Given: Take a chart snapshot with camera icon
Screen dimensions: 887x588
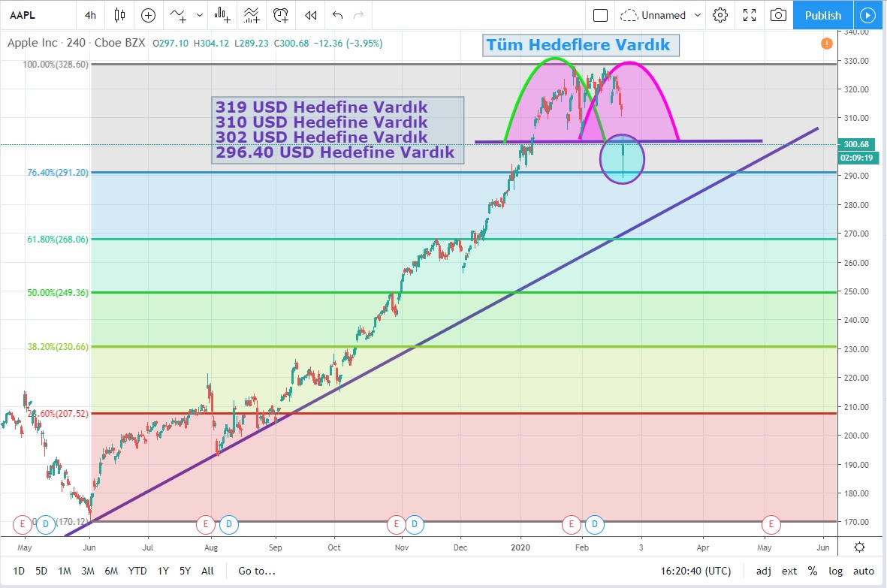Looking at the screenshot, I should (778, 15).
